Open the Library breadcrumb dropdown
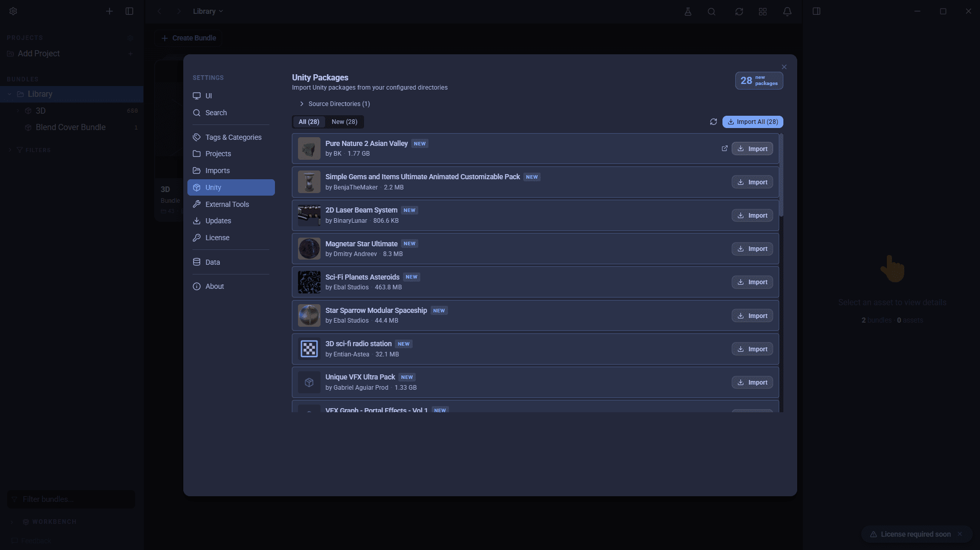Viewport: 980px width, 550px height. click(x=208, y=11)
